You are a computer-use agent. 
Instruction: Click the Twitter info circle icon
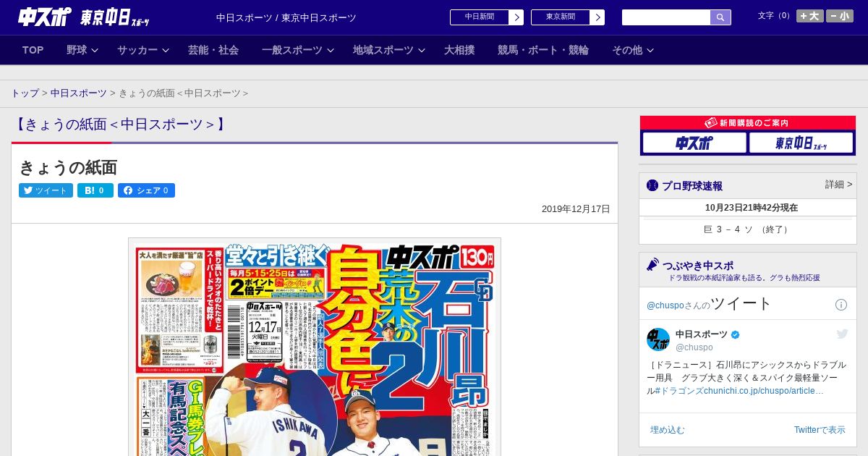coord(841,305)
